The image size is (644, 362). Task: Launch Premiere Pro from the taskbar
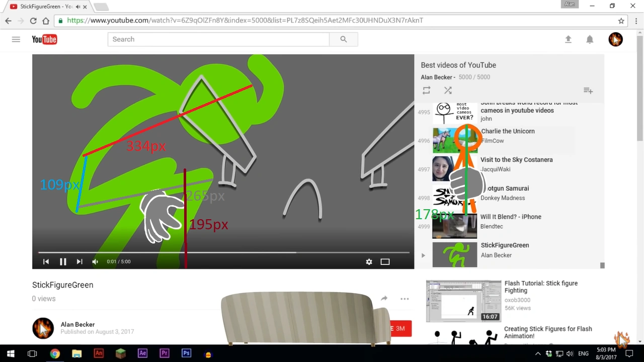click(165, 353)
